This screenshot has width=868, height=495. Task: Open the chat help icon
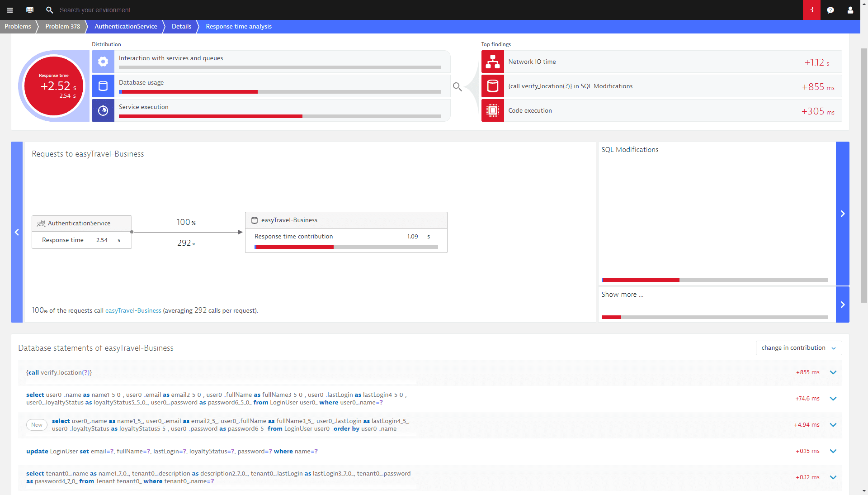pyautogui.click(x=830, y=10)
